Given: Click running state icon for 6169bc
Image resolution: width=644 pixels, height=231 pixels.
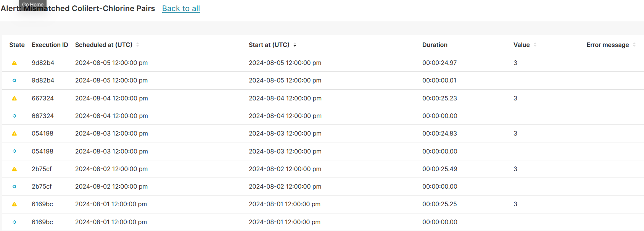Looking at the screenshot, I should tap(14, 222).
